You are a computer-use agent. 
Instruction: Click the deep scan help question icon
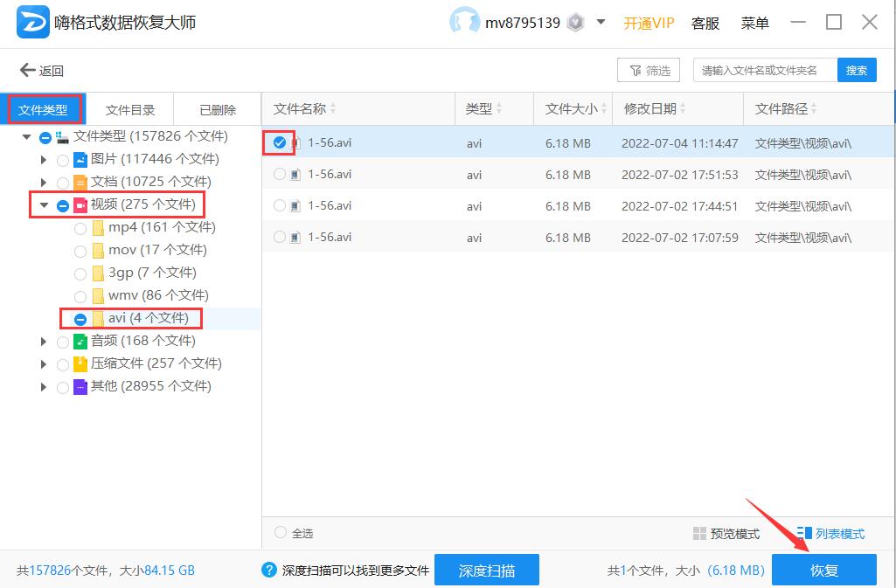(269, 571)
